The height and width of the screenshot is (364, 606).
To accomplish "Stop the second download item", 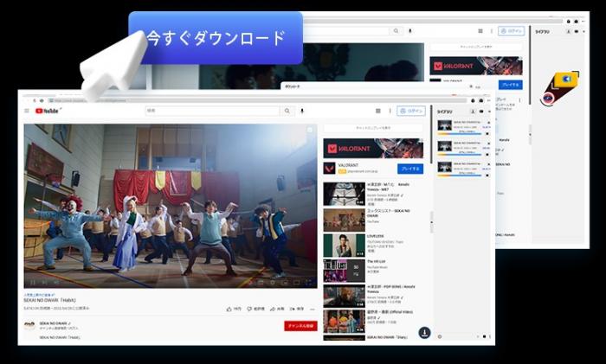I will [487, 155].
